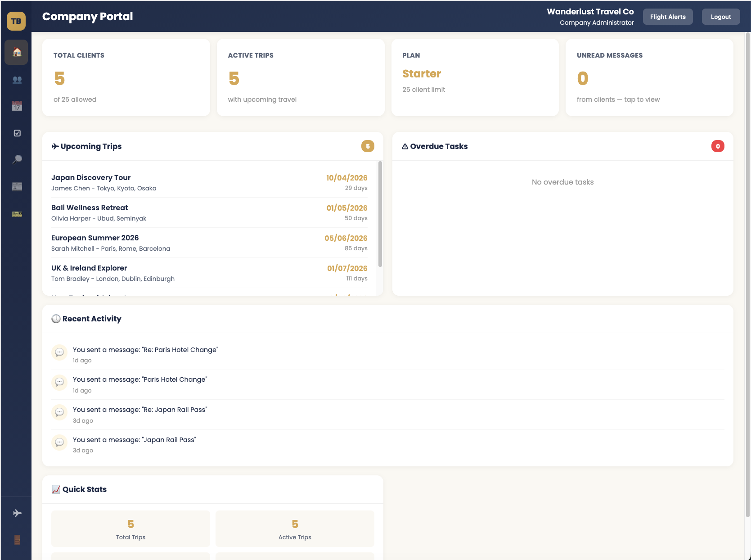Open the Unread Messages card to view messages
This screenshot has width=751, height=560.
[649, 77]
